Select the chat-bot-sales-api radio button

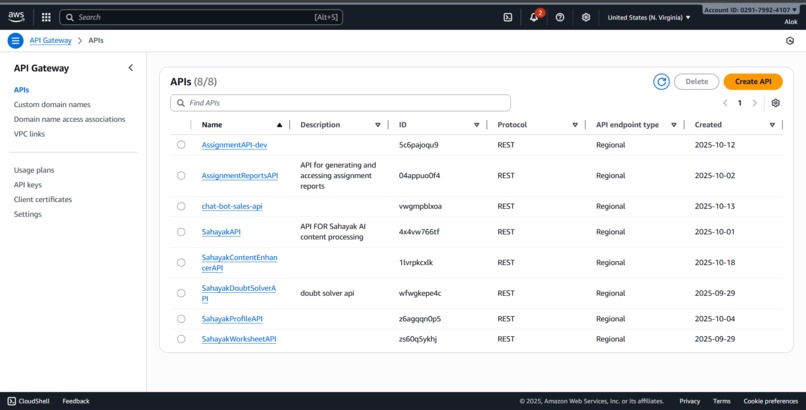[181, 206]
